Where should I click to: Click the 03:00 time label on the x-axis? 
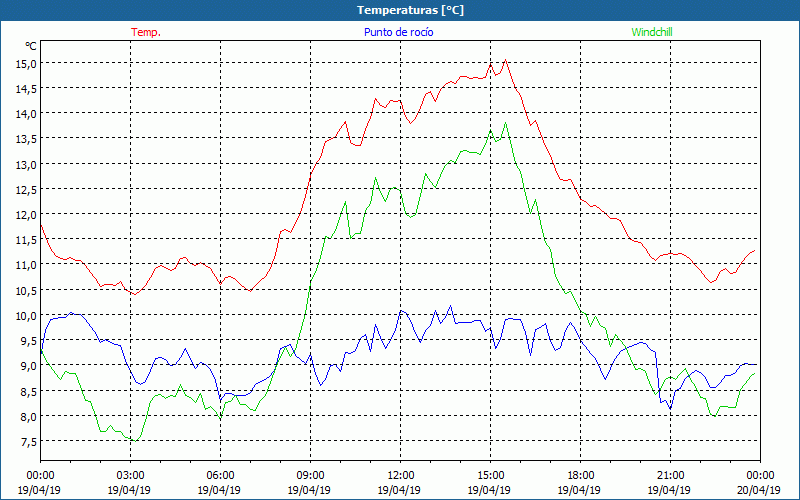130,476
